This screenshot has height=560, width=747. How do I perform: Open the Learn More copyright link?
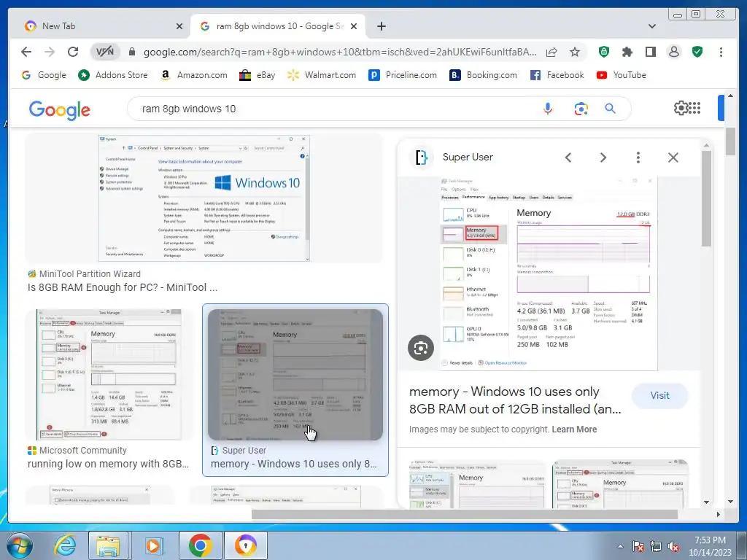click(x=574, y=429)
